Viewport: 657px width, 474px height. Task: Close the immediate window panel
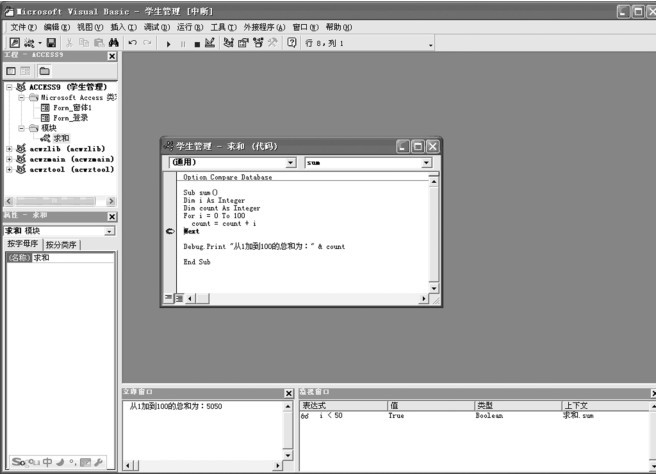(289, 393)
